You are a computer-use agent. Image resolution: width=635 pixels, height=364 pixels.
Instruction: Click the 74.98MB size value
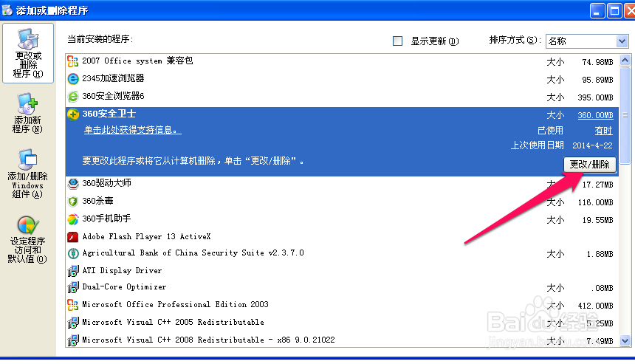pos(597,62)
